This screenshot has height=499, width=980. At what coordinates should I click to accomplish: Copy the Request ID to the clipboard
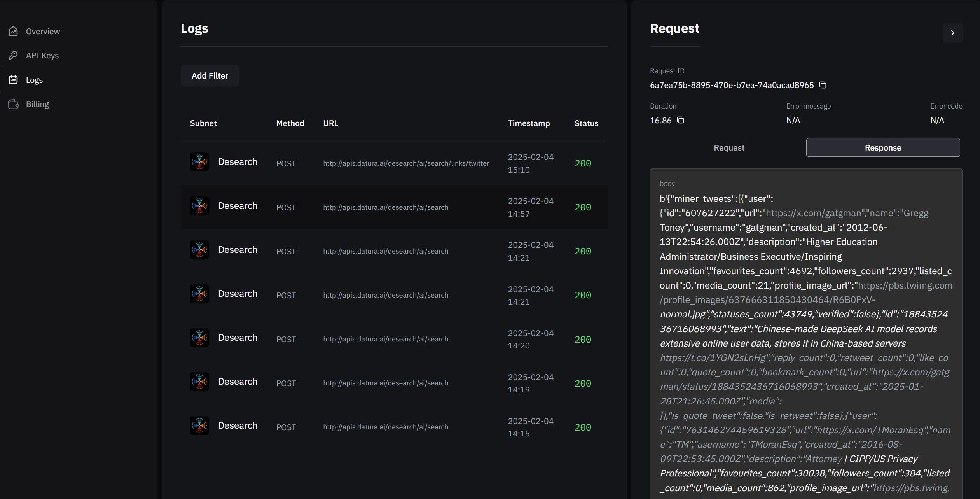coord(823,85)
